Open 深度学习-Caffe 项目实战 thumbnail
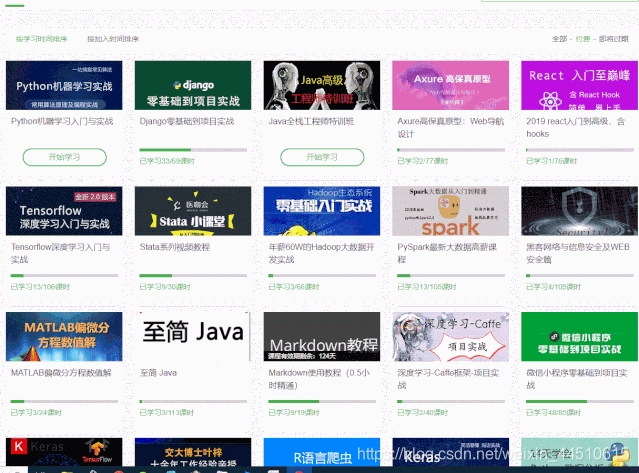 pyautogui.click(x=450, y=337)
